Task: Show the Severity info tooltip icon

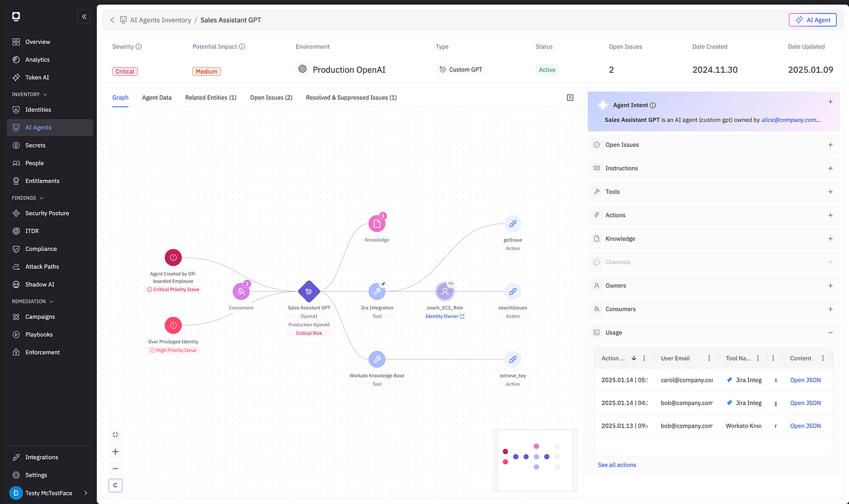Action: pos(139,47)
